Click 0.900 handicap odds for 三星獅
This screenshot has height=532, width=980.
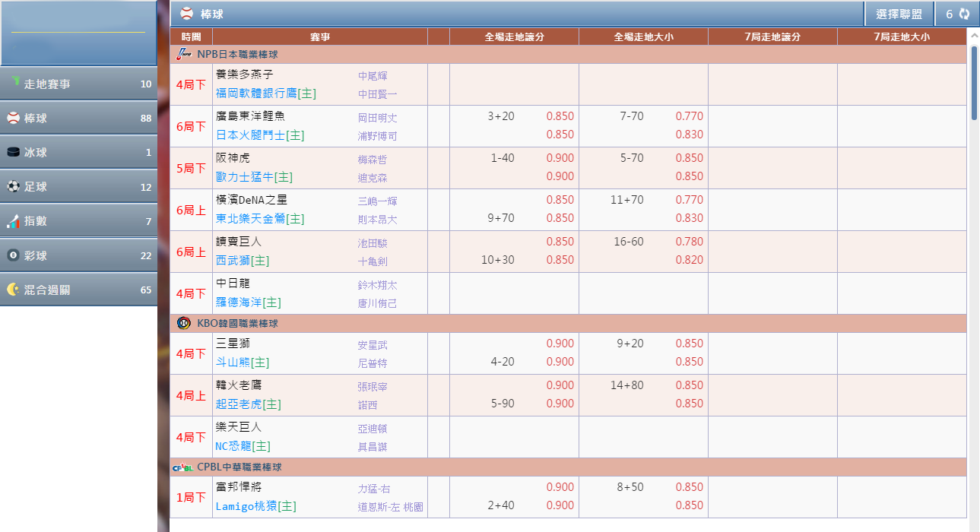pyautogui.click(x=560, y=344)
